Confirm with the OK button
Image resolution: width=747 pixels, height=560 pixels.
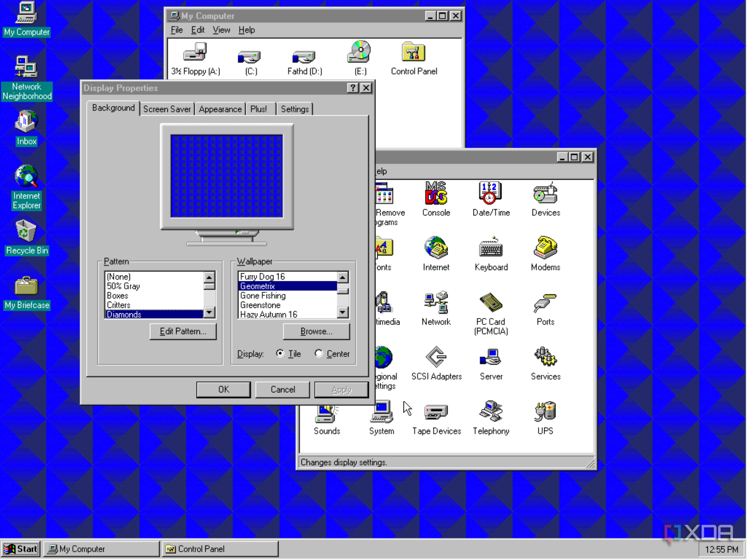[224, 389]
